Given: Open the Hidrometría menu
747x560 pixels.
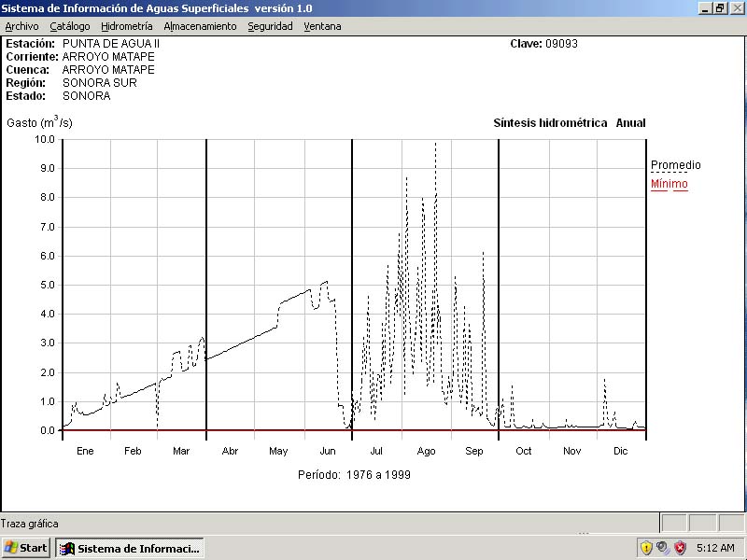Looking at the screenshot, I should 126,26.
